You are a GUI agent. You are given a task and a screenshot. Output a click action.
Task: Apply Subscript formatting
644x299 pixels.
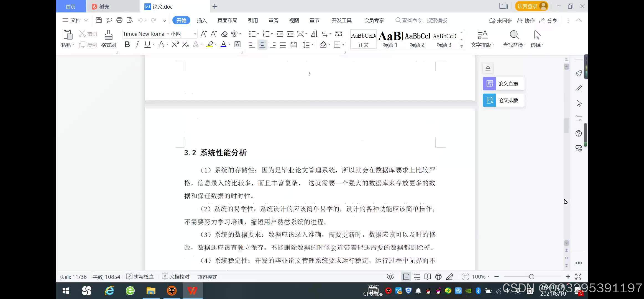(x=186, y=44)
